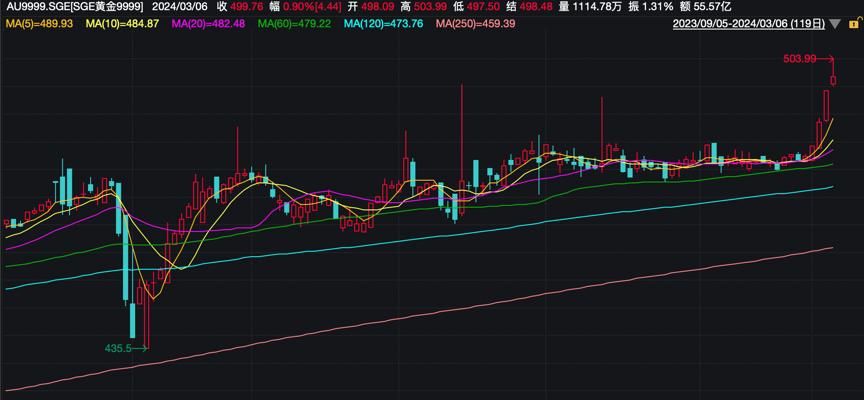Click the AU9999.SGE symbol title
This screenshot has width=864, height=400.
coord(74,7)
